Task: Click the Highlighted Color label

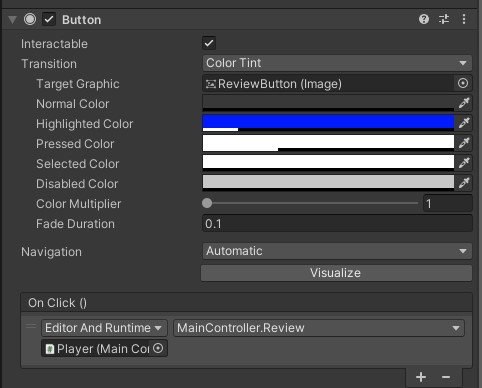Action: [x=85, y=124]
